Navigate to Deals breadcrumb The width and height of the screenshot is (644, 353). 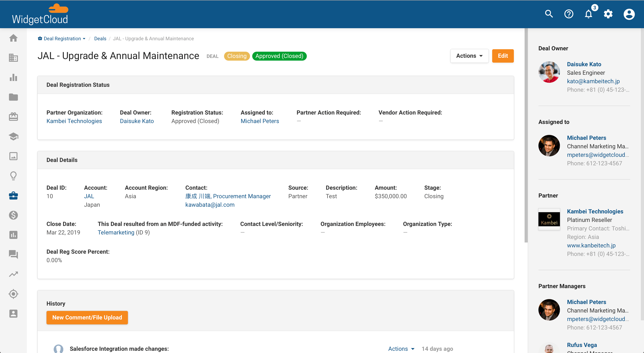click(x=100, y=38)
